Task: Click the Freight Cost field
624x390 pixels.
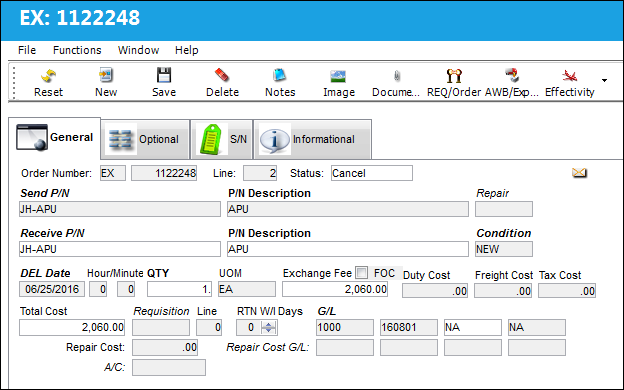Action: point(503,291)
